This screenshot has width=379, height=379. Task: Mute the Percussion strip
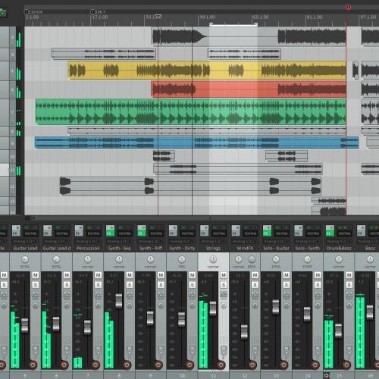(x=98, y=275)
